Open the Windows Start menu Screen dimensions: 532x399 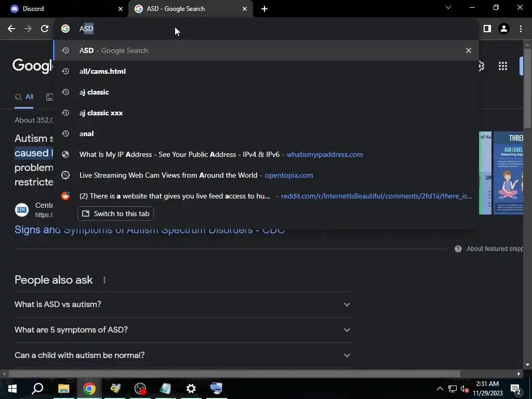(12, 389)
